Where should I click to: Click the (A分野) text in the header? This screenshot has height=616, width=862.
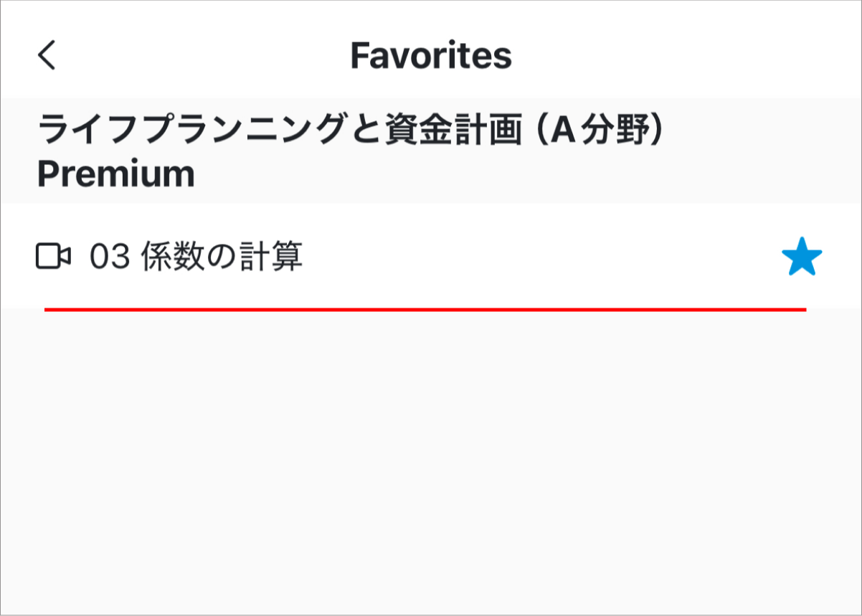tap(600, 132)
